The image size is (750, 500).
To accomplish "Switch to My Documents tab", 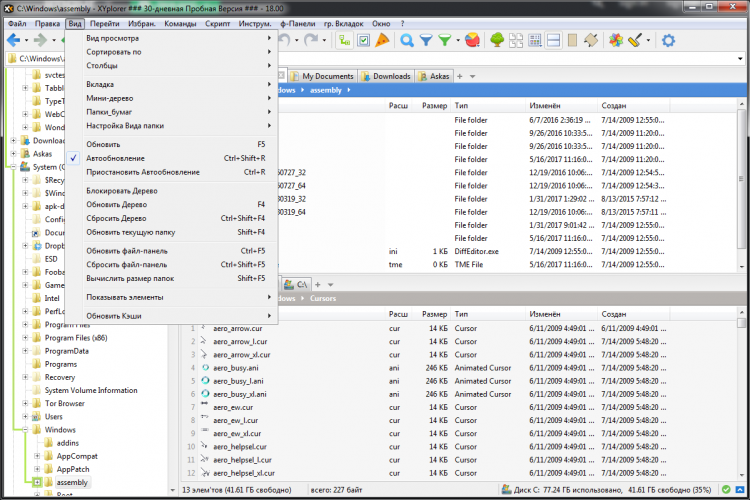I will pos(322,76).
